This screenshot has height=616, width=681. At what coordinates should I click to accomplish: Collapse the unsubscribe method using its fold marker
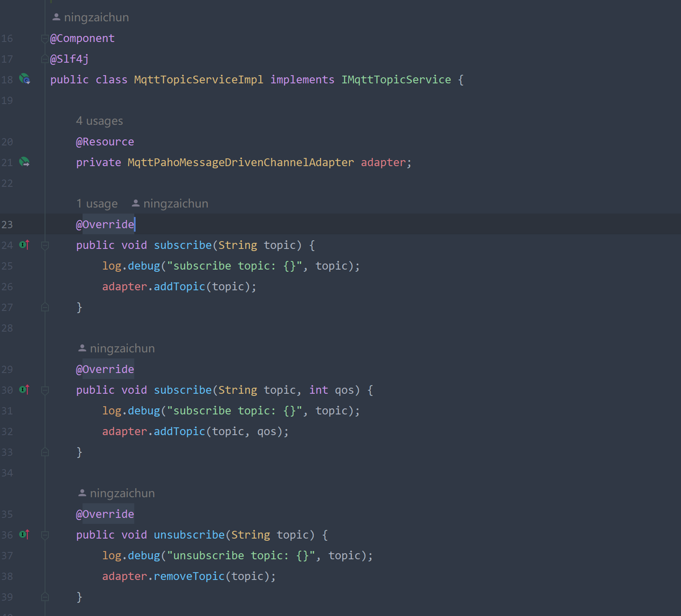tap(45, 535)
